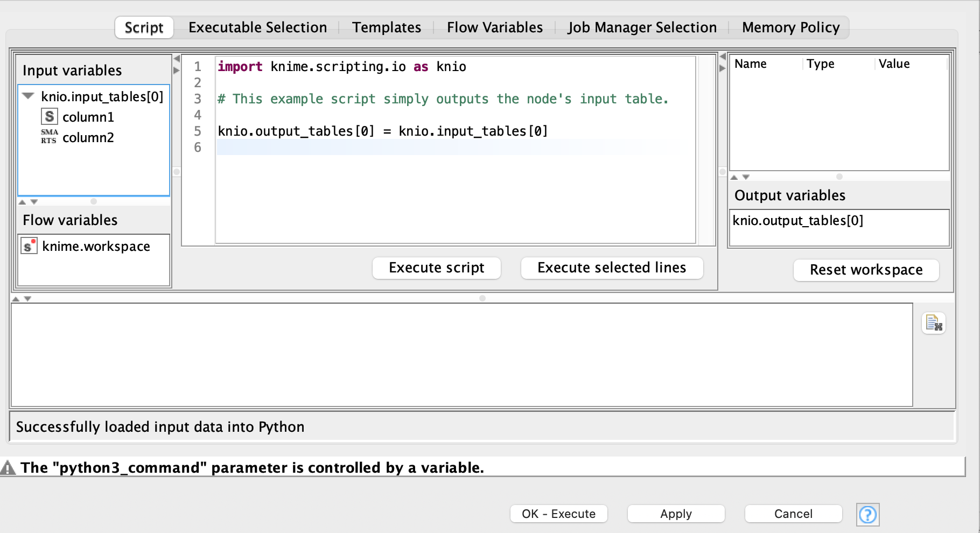Click the string type icon beside column1
This screenshot has width=980, height=533.
point(49,116)
